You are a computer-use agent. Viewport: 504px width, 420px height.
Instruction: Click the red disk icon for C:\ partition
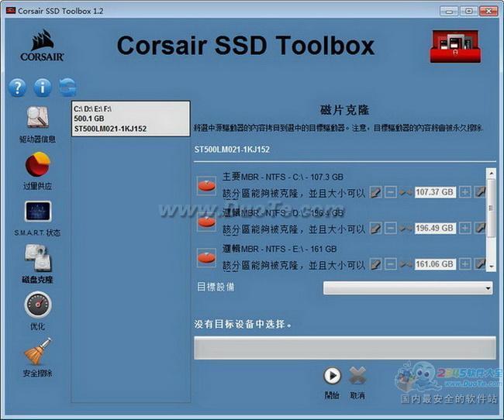tap(206, 186)
